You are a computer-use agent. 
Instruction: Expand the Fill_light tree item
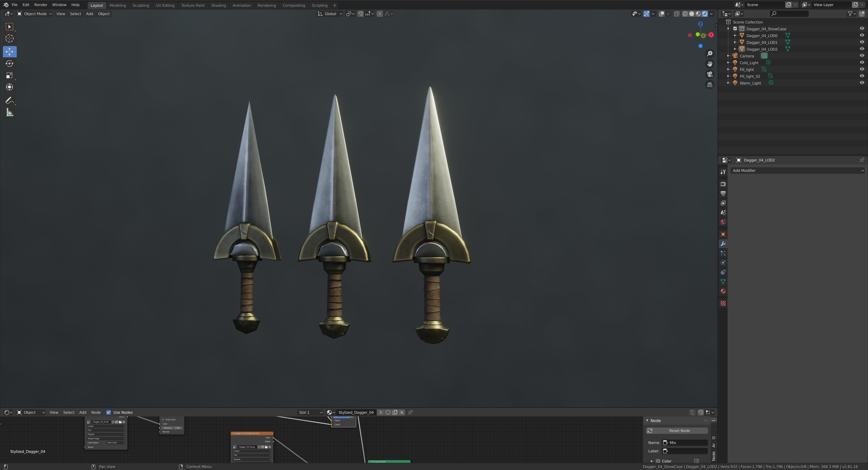coord(728,69)
